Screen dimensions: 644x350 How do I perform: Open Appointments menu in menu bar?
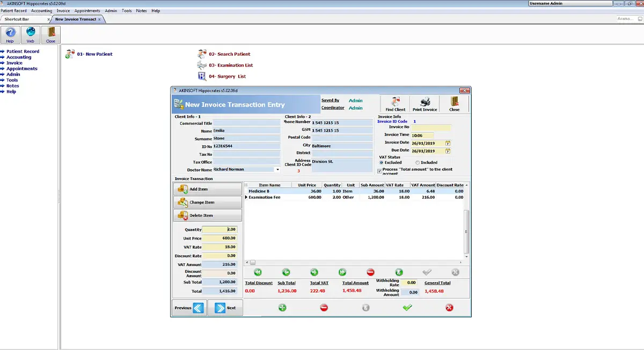[x=87, y=11]
